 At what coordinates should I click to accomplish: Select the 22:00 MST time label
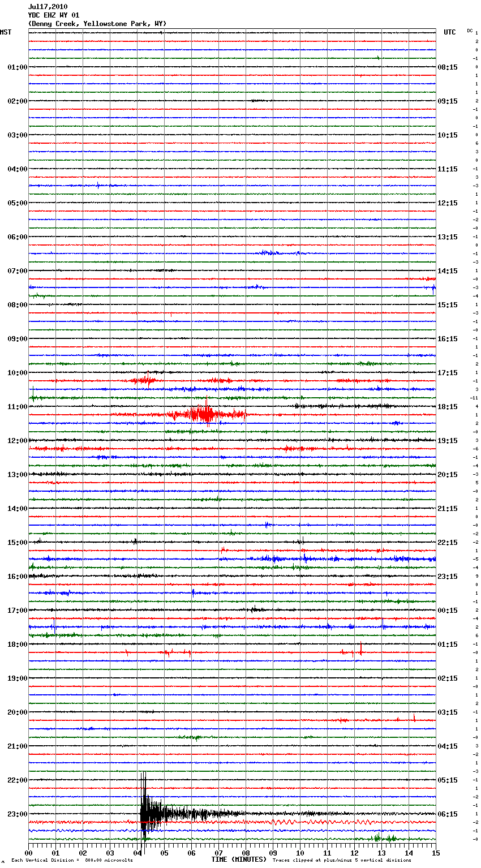18,780
